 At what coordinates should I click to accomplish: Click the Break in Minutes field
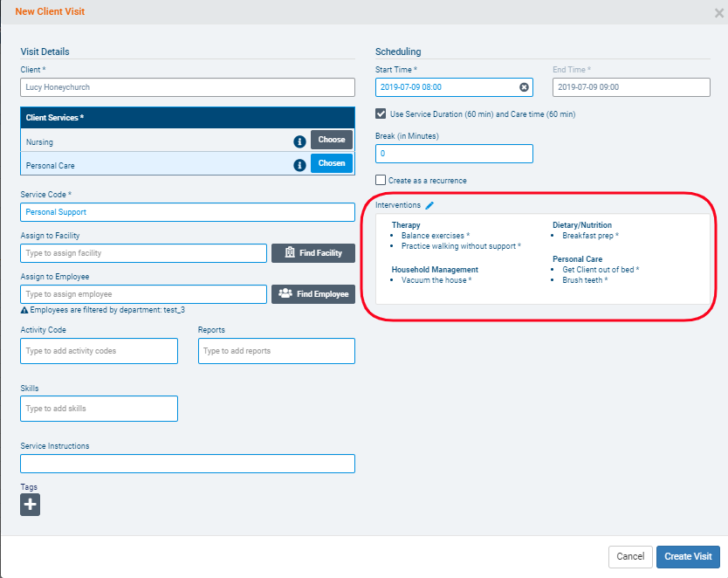[454, 154]
